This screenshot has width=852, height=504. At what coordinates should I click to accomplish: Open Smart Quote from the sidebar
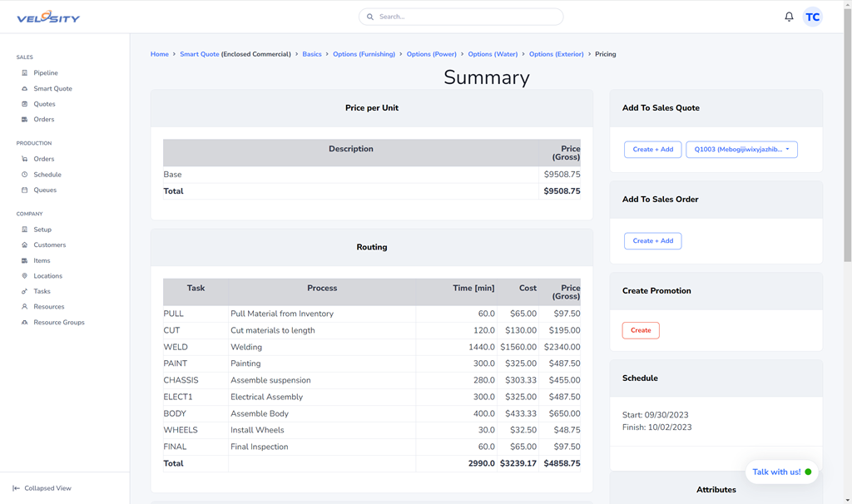(52, 88)
